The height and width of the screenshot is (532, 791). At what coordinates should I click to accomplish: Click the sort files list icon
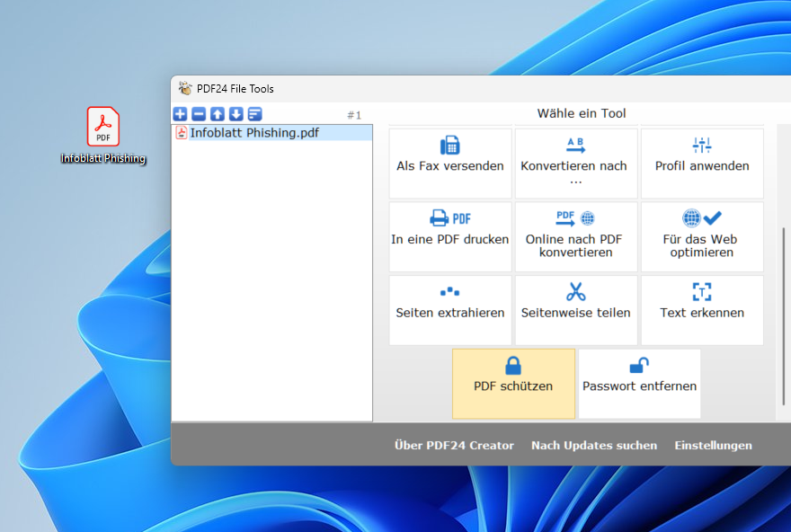click(254, 114)
